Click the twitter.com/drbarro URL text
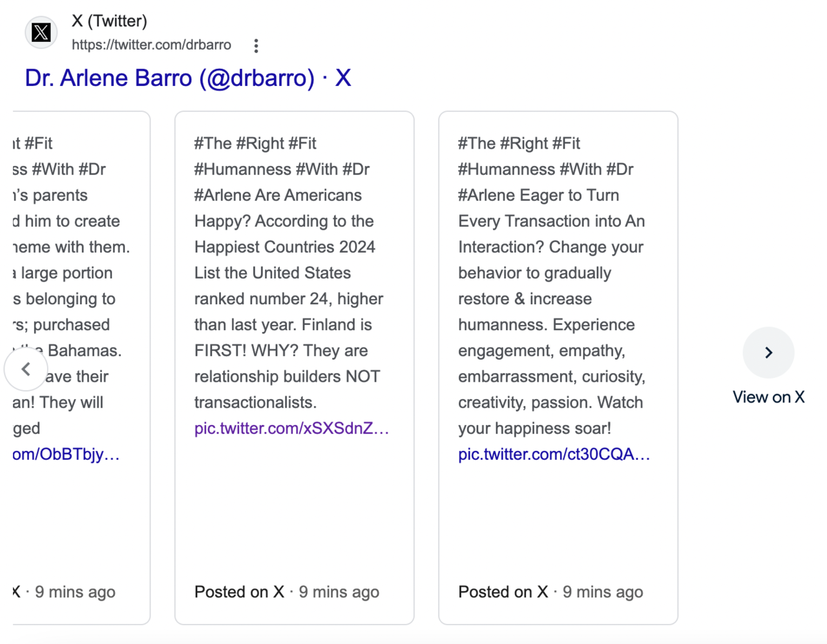827x644 pixels. [x=151, y=45]
